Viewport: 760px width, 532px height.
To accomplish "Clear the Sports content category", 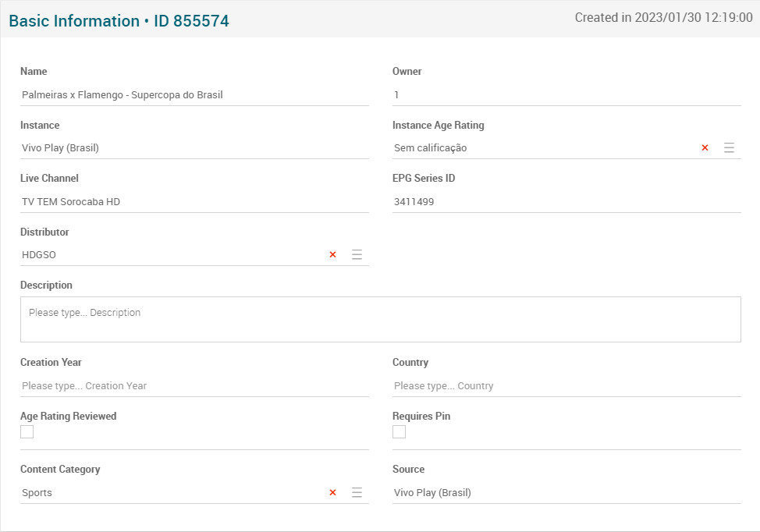I will tap(332, 492).
